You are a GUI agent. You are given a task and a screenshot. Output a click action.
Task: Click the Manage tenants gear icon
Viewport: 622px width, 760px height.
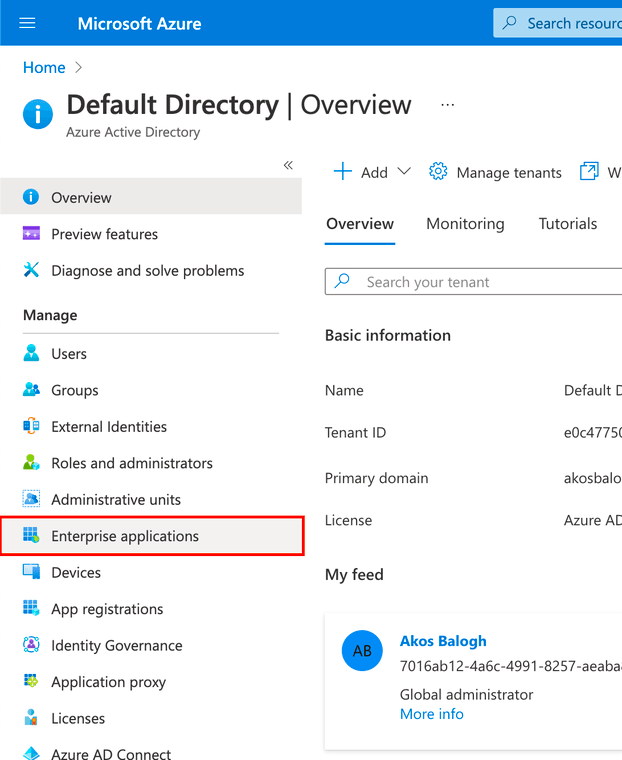(x=438, y=171)
